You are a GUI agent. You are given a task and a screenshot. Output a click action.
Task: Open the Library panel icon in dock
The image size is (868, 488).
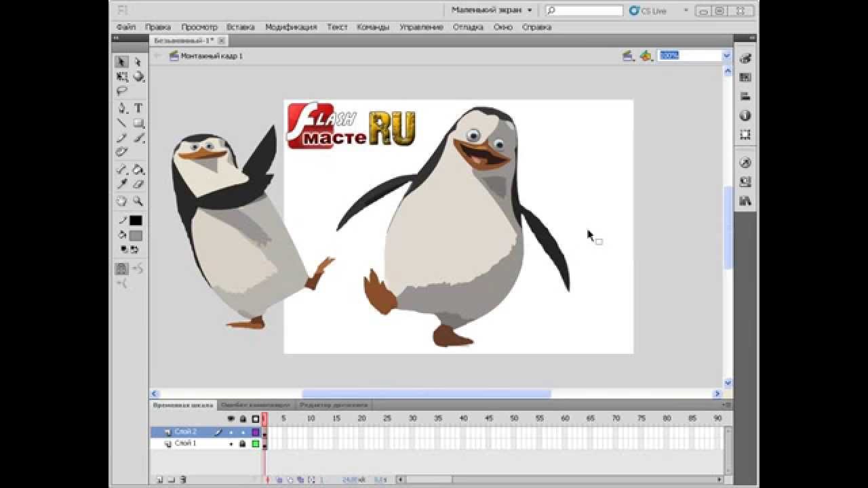click(745, 201)
